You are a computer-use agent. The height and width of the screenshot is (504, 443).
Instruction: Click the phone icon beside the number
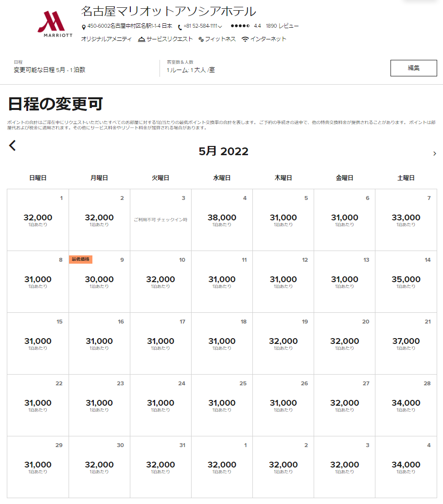(179, 27)
